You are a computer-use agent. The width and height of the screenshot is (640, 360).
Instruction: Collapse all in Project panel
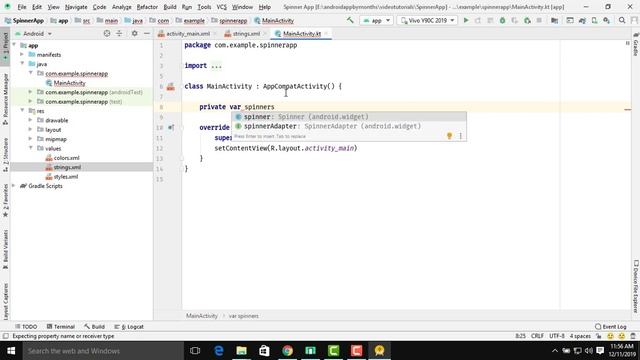click(119, 33)
